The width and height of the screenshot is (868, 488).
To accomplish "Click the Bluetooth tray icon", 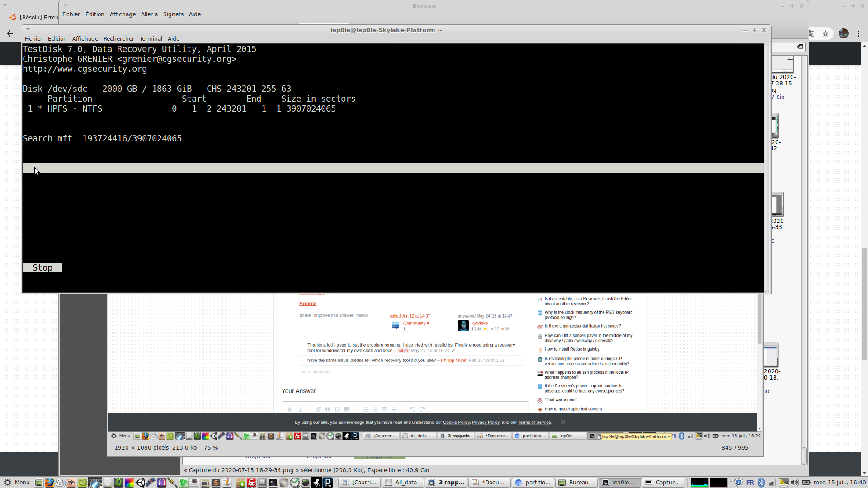I will pyautogui.click(x=761, y=483).
